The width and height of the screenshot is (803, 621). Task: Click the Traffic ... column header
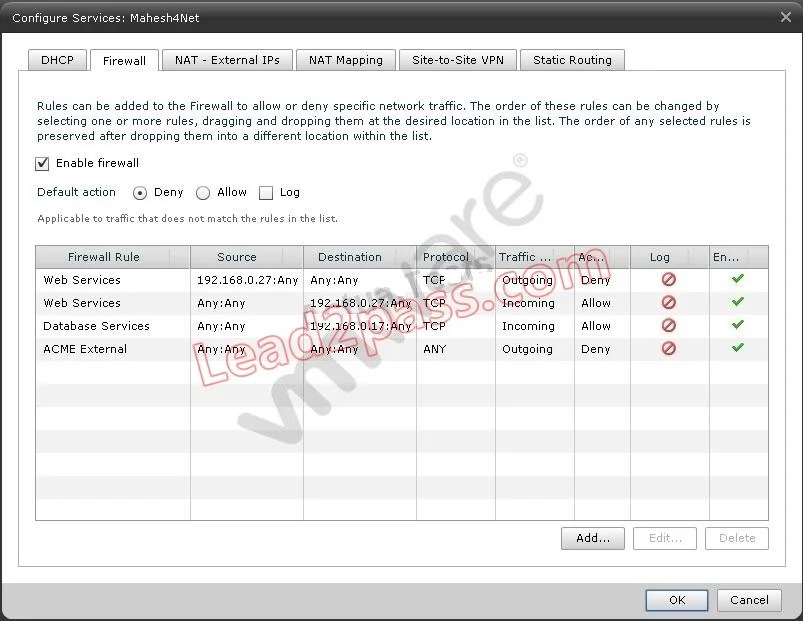tap(535, 257)
